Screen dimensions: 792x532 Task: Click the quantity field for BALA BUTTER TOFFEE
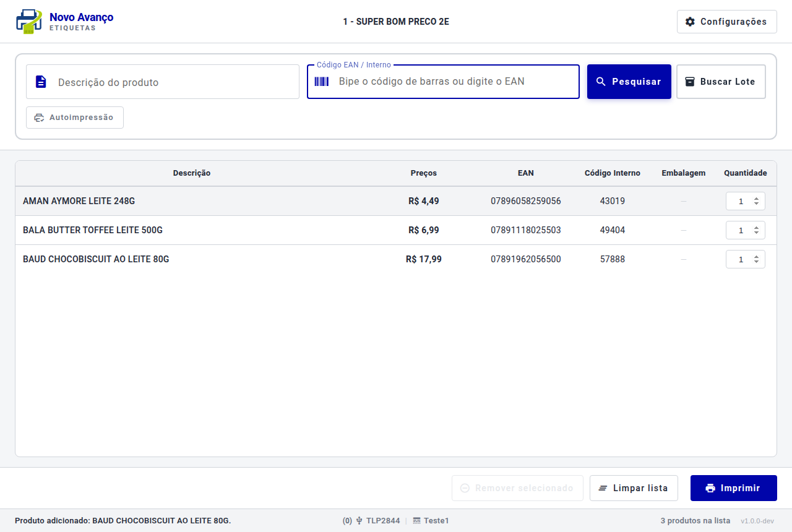coord(745,230)
